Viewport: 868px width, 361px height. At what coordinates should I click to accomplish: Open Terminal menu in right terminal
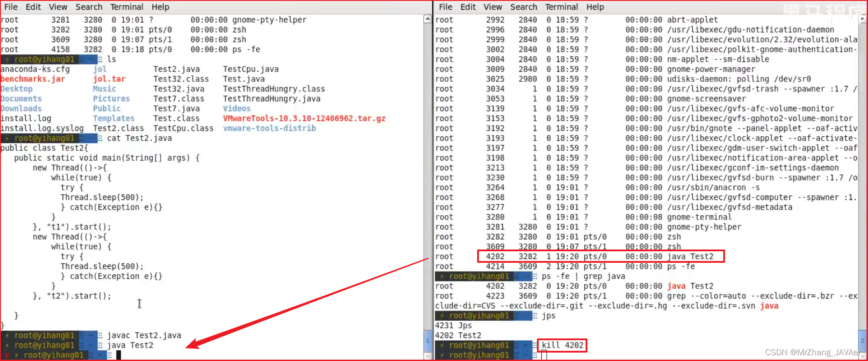[561, 7]
